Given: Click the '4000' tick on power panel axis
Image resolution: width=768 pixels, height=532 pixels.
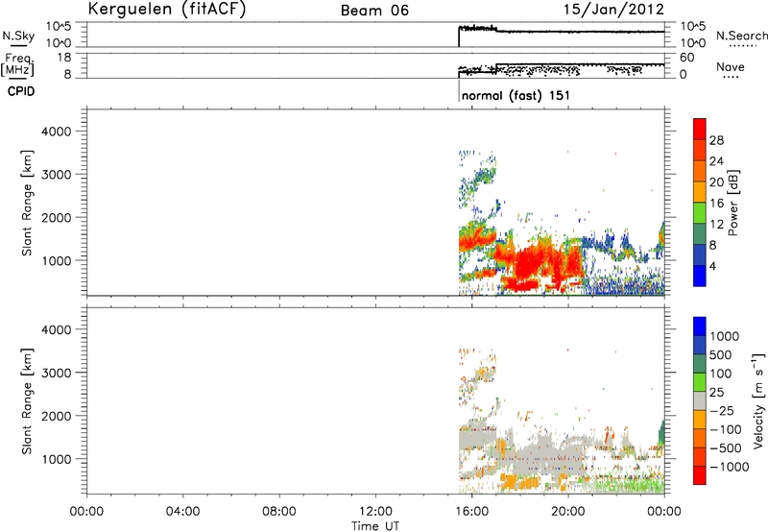Looking at the screenshot, I should pyautogui.click(x=56, y=132).
